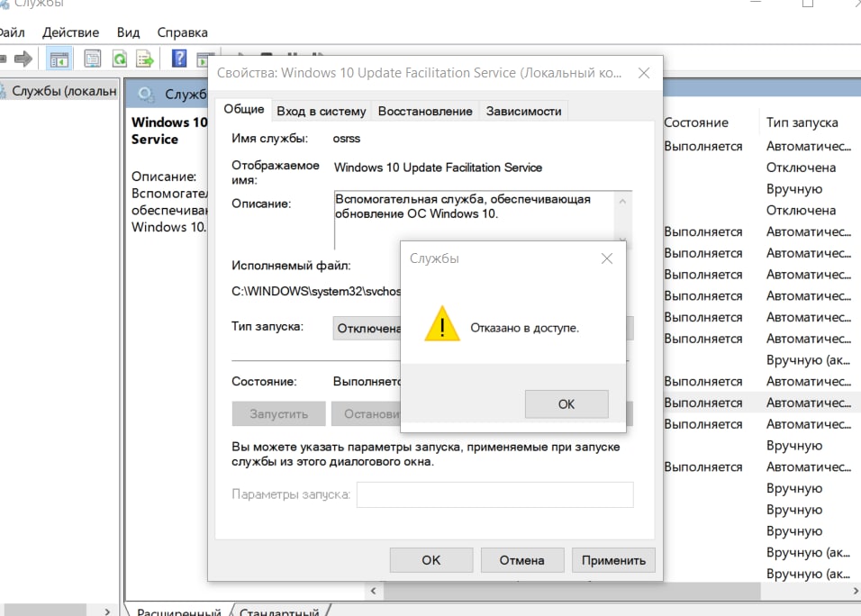The width and height of the screenshot is (861, 616).
Task: Confirm the properties dialog with OK
Action: pyautogui.click(x=431, y=560)
